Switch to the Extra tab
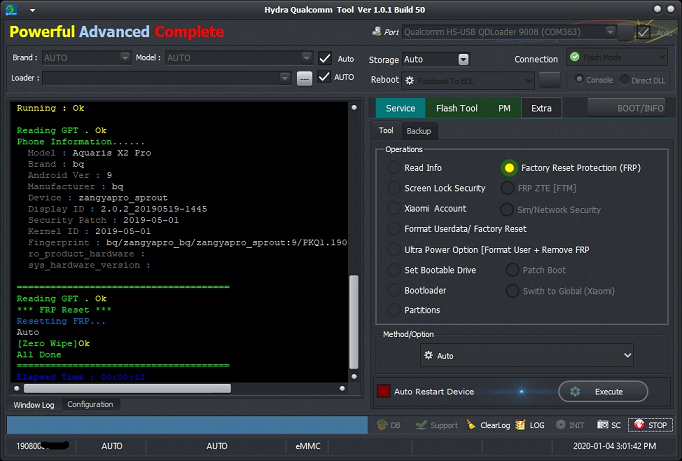The height and width of the screenshot is (461, 682). 541,108
